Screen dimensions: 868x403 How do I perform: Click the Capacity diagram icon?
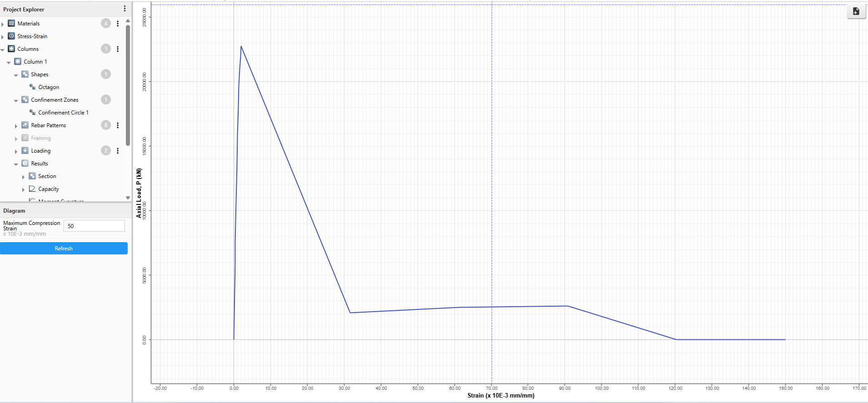click(32, 189)
